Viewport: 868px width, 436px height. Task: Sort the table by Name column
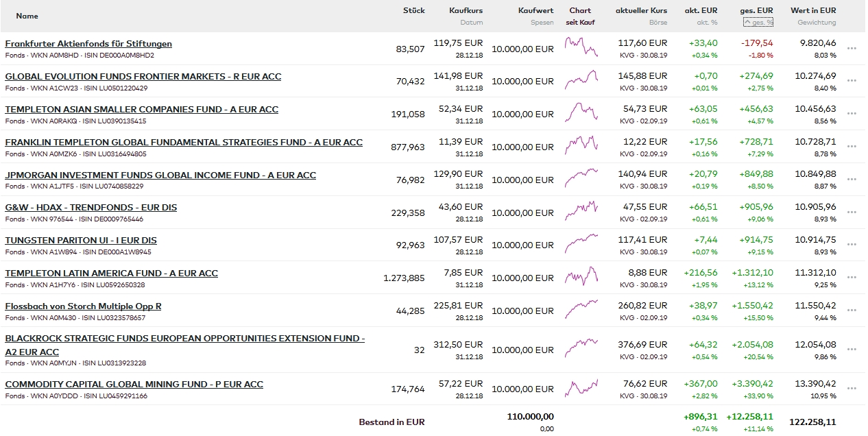point(27,16)
